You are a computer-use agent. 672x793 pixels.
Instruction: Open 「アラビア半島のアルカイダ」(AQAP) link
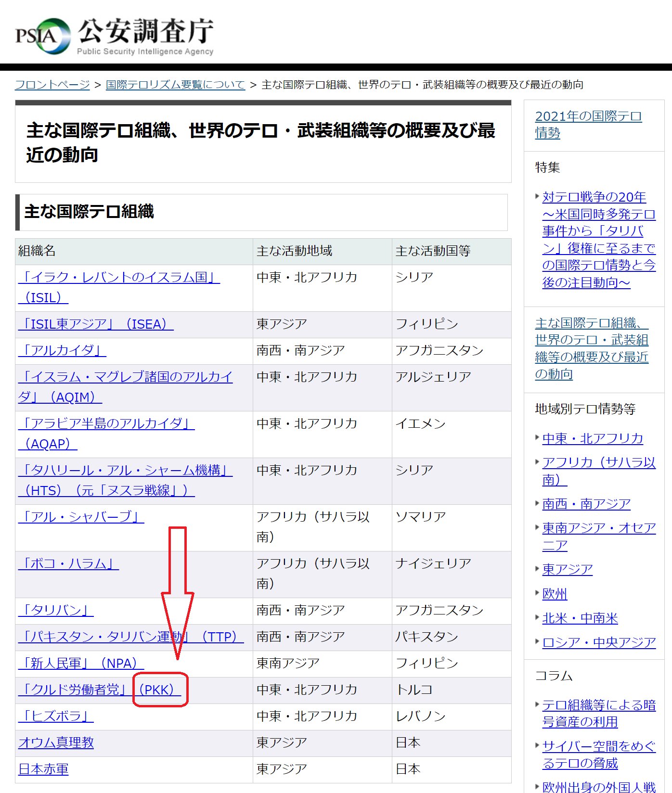coord(106,434)
